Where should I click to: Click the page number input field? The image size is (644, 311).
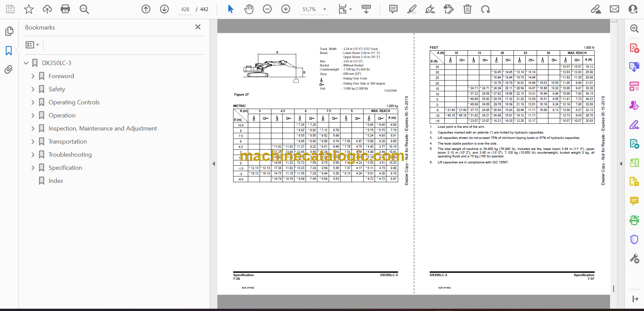tap(185, 9)
